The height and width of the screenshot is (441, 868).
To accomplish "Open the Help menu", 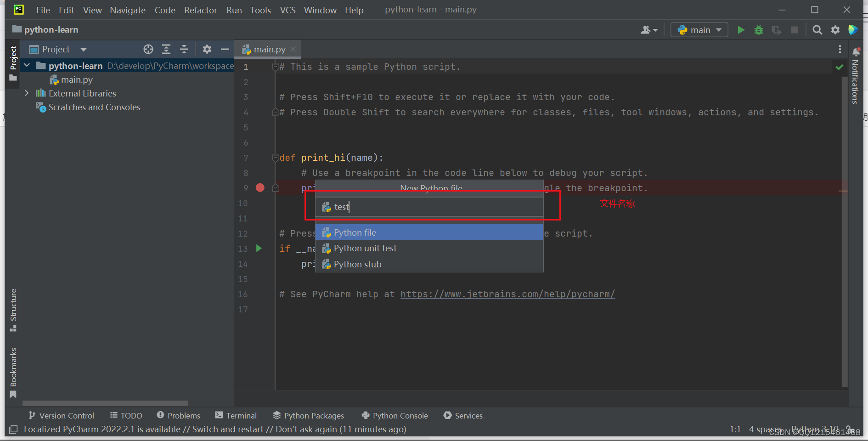I will coord(354,10).
